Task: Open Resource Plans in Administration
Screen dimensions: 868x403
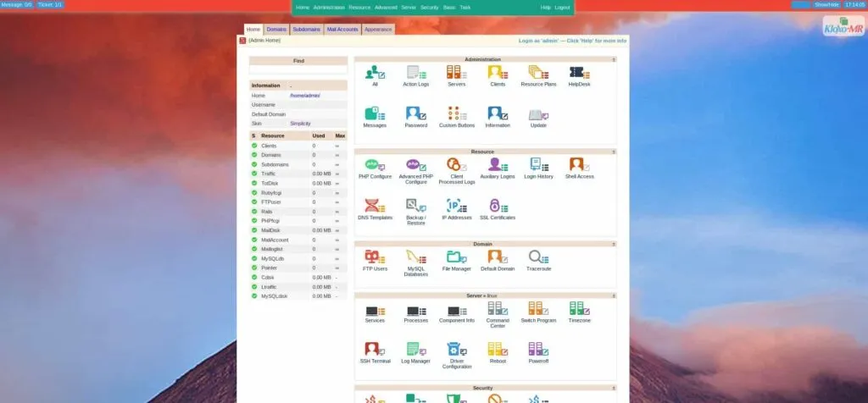Action: click(x=538, y=73)
